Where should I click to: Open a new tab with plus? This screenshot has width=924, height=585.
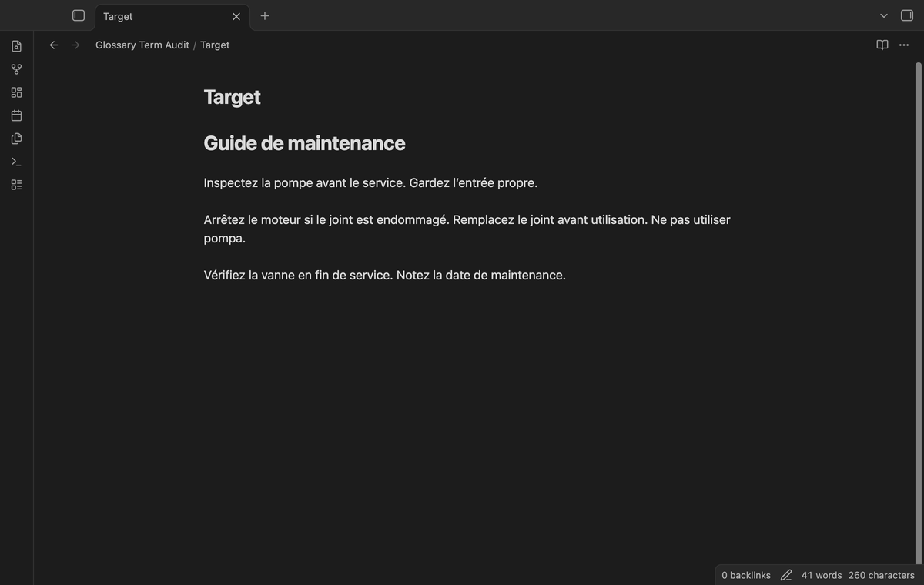pyautogui.click(x=265, y=15)
